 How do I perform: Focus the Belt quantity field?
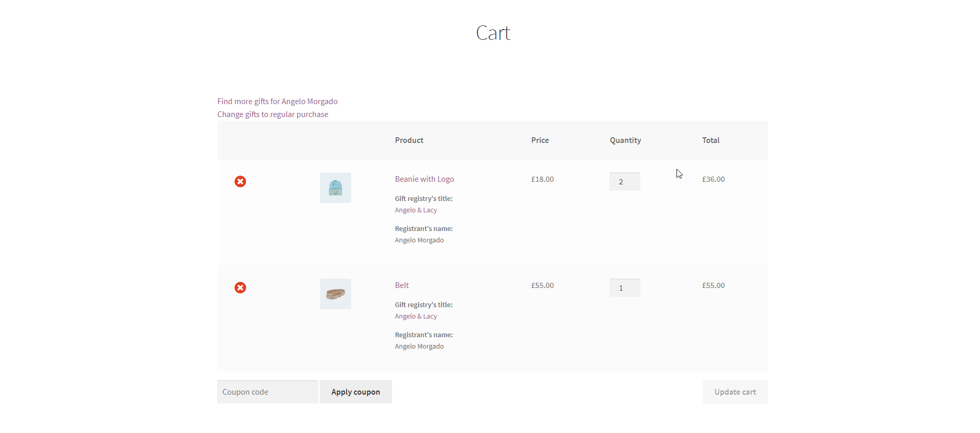[624, 288]
